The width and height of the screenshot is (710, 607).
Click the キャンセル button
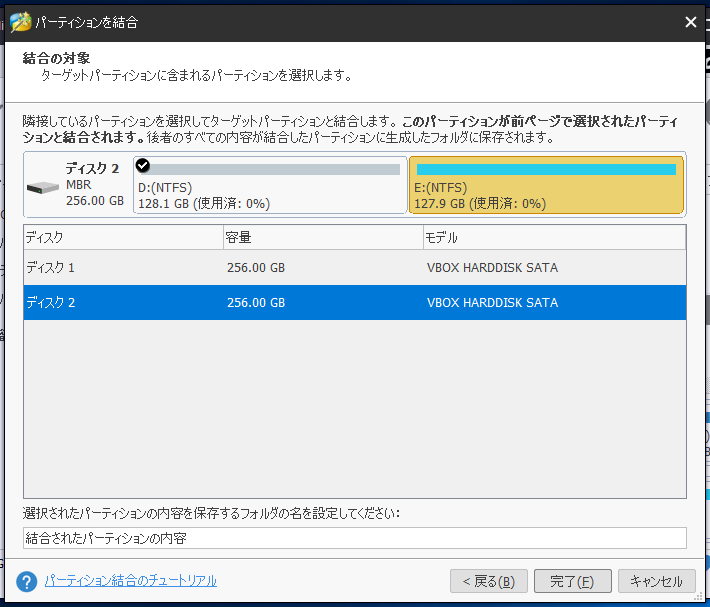pos(657,581)
